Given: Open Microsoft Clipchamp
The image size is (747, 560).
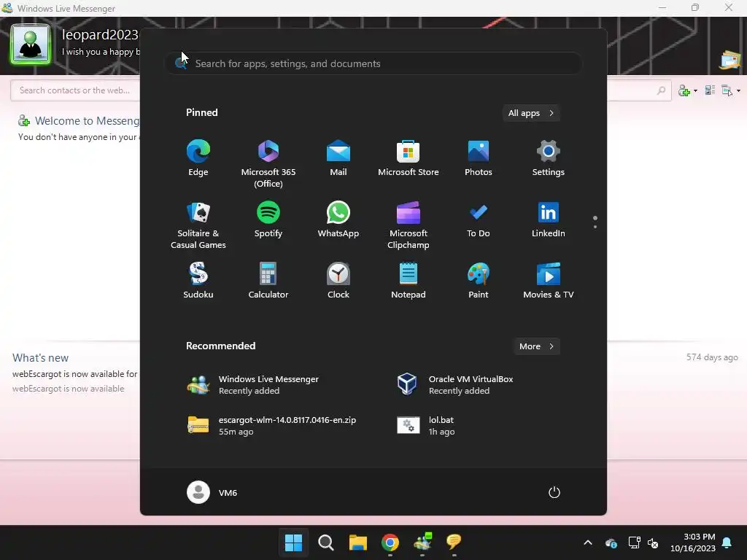Looking at the screenshot, I should (409, 225).
